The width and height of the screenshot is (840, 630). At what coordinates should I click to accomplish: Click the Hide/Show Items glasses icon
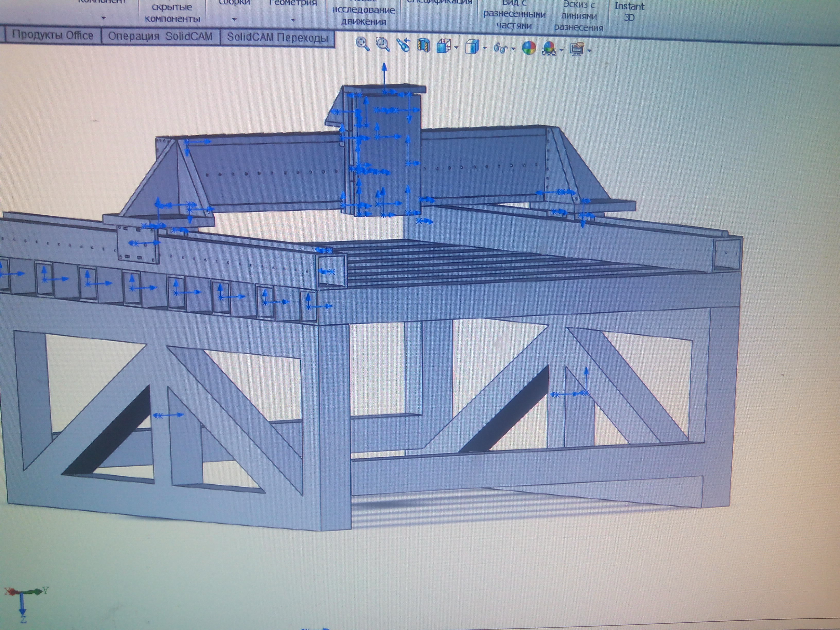tap(500, 48)
